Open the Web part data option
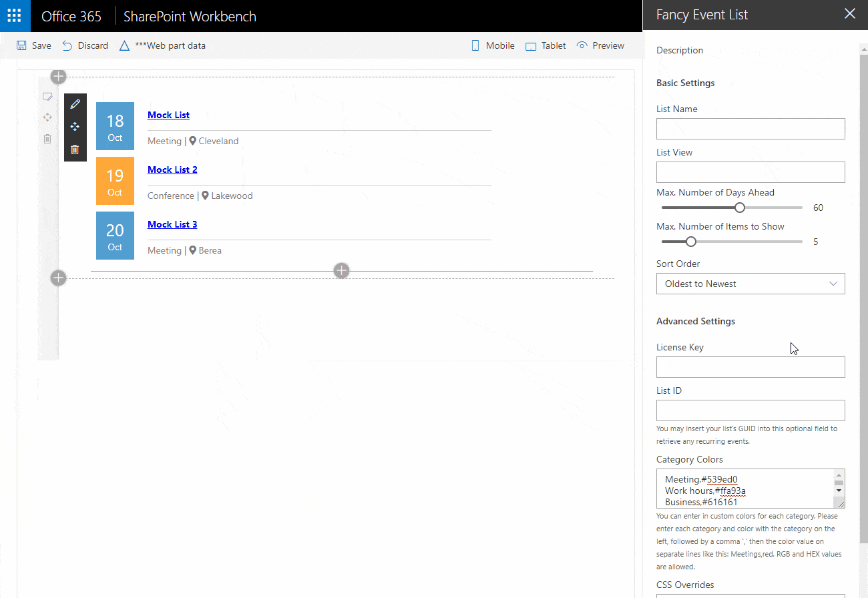The width and height of the screenshot is (868, 598). (162, 45)
